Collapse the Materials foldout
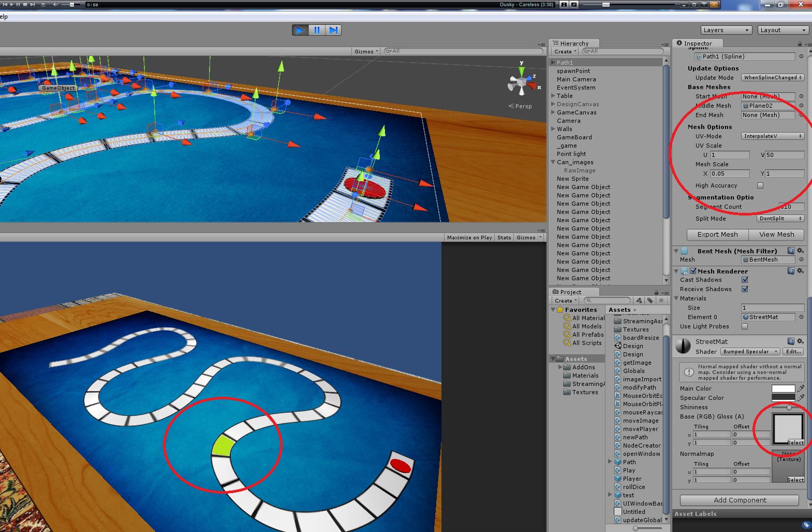812x532 pixels. [676, 298]
